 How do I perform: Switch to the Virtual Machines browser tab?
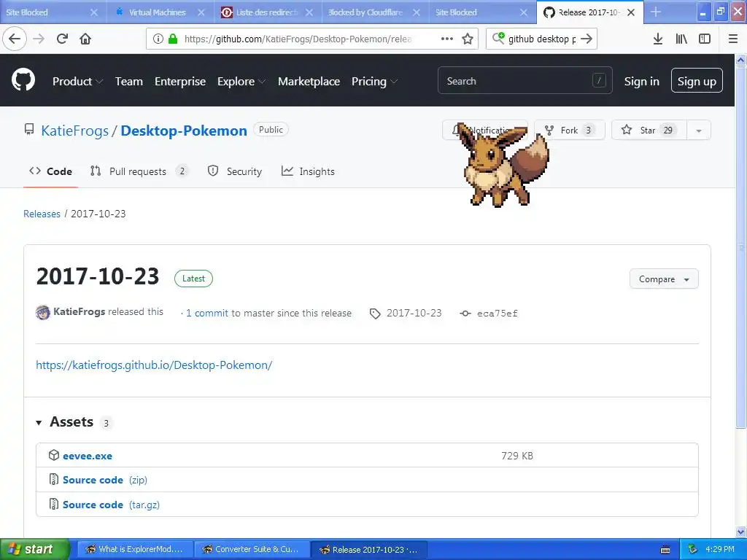(x=158, y=12)
